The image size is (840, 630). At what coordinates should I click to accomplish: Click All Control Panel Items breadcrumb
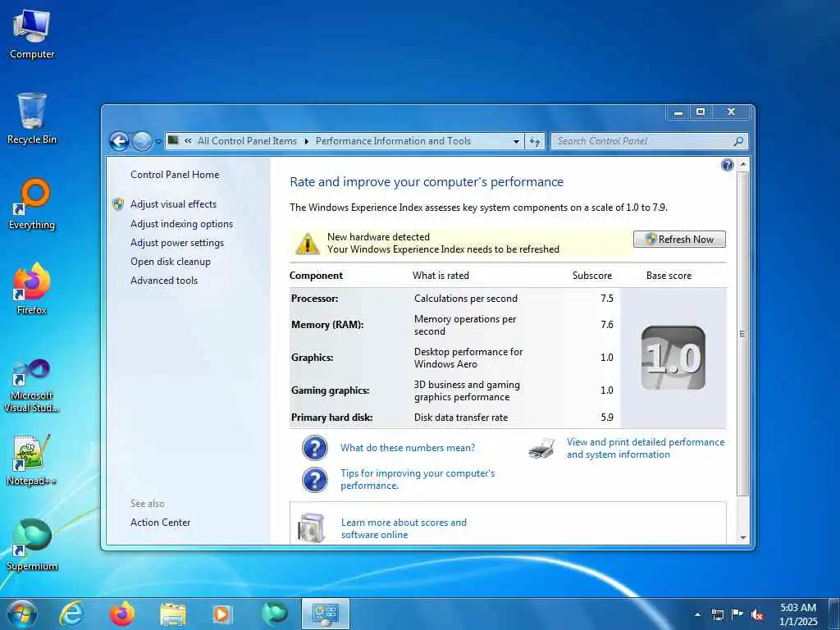[247, 141]
